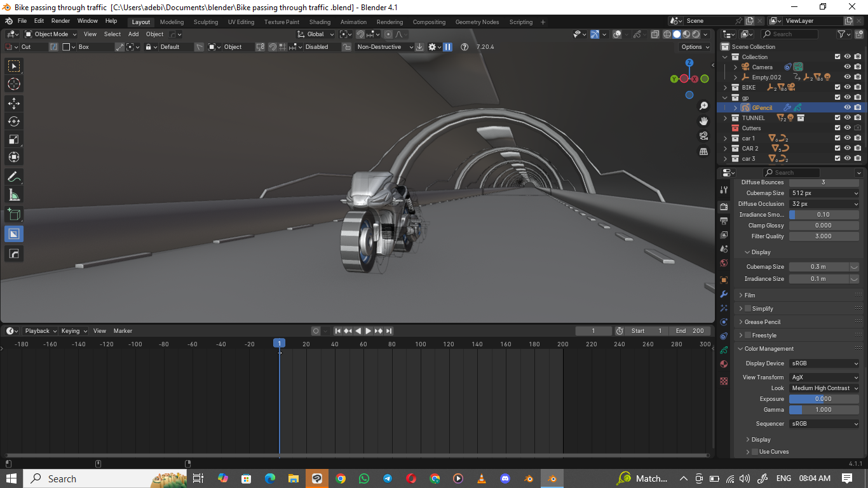Toggle viewport overlays button
Image resolution: width=868 pixels, height=488 pixels.
pos(617,34)
